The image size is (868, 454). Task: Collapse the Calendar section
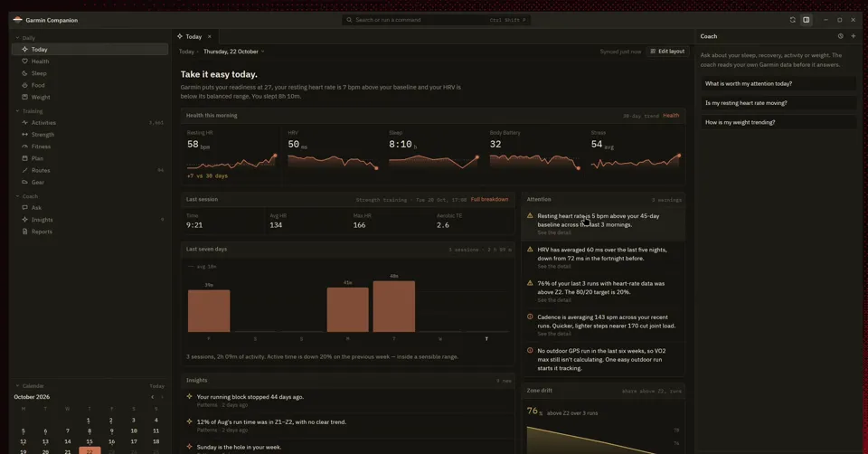tap(30, 386)
